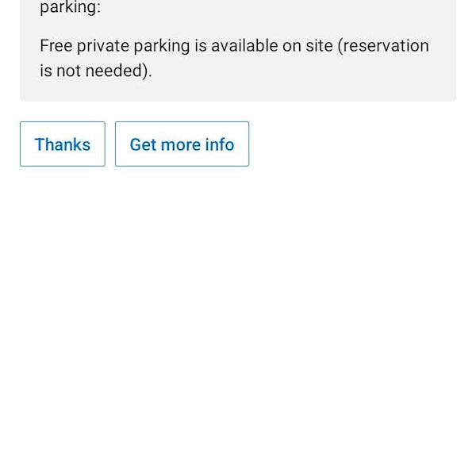This screenshot has height=476, width=476.
Task: Click the word 'Free' in the message
Action: click(56, 46)
